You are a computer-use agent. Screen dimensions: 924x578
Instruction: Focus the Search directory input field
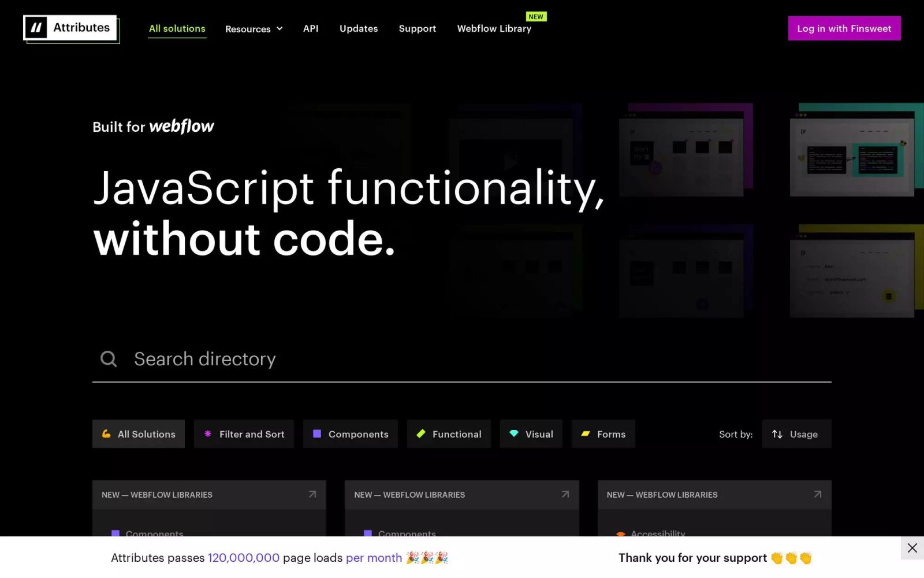(462, 359)
